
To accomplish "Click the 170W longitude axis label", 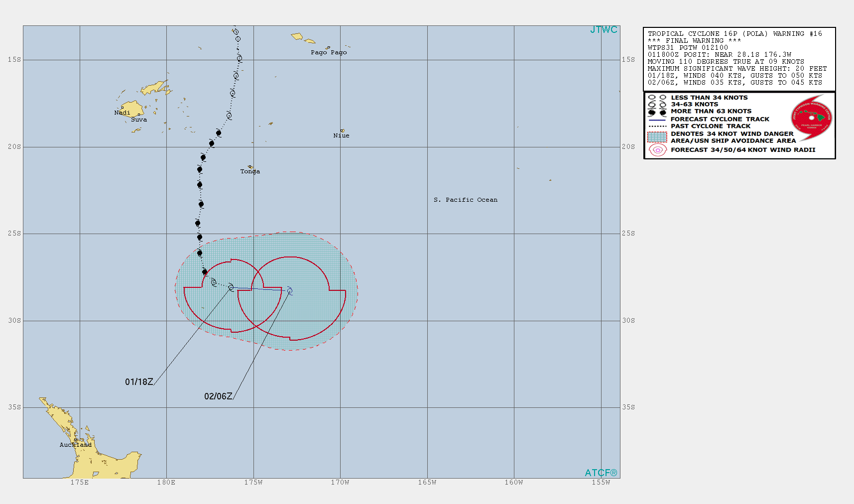I will click(340, 482).
